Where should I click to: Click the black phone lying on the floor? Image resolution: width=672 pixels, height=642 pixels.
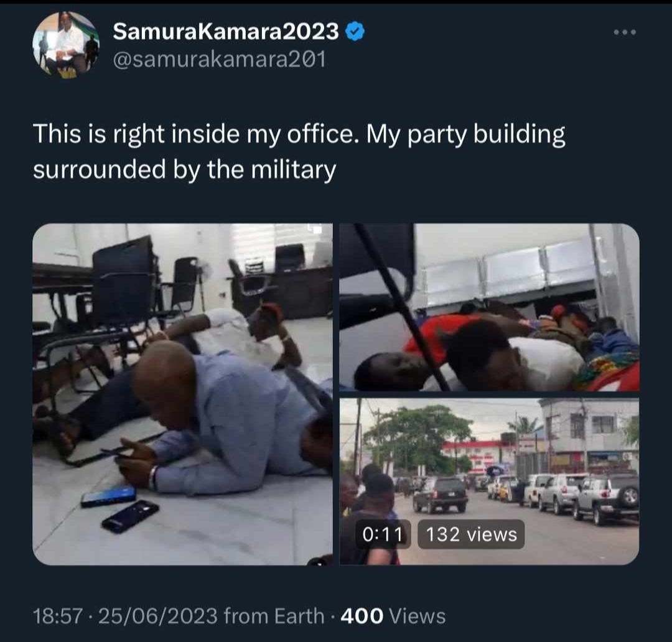(x=130, y=516)
